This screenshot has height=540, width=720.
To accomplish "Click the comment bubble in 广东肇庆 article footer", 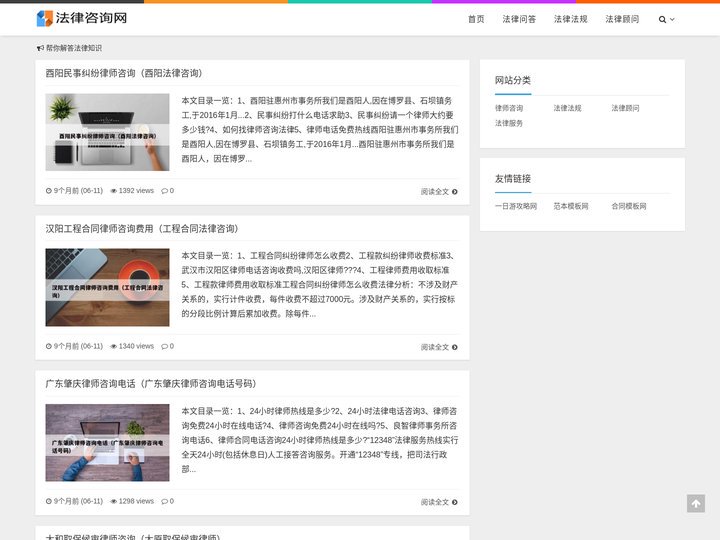I will 164,501.
